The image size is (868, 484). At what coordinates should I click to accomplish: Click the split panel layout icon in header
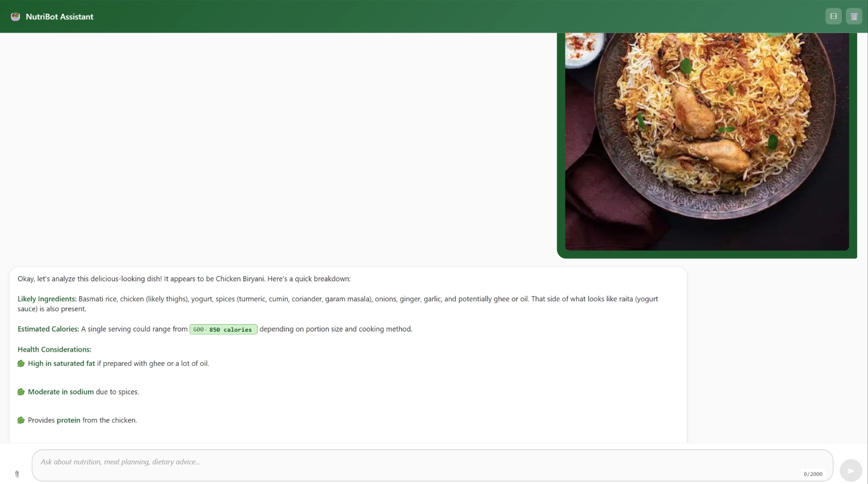point(834,17)
